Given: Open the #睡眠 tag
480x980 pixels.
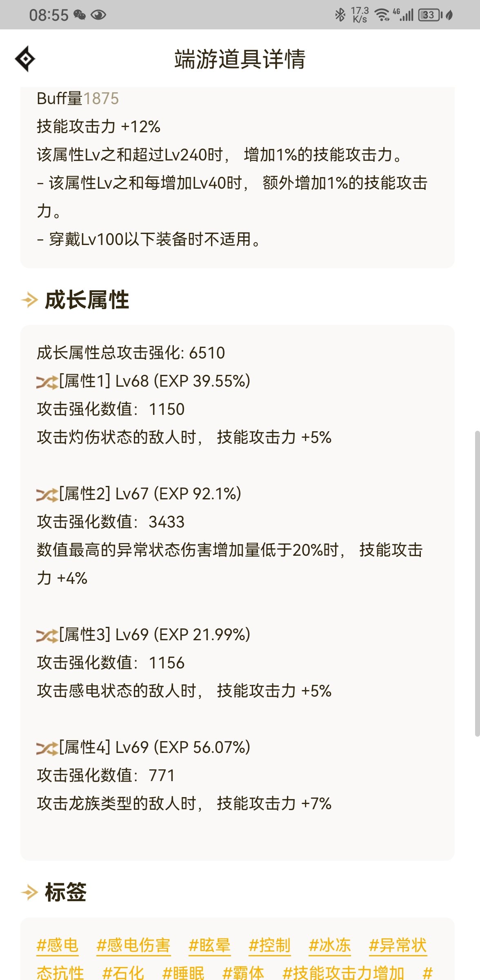Looking at the screenshot, I should tap(183, 973).
